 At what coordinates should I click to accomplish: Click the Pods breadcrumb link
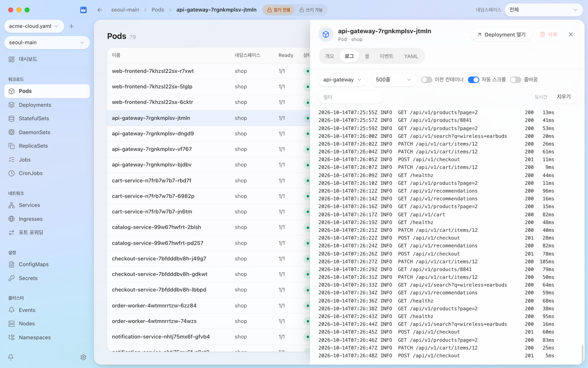coord(158,10)
